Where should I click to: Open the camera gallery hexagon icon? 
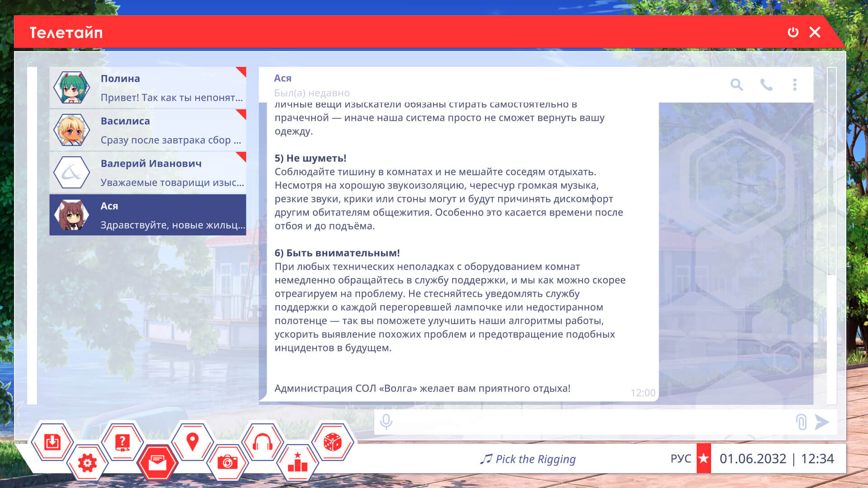coord(227,463)
